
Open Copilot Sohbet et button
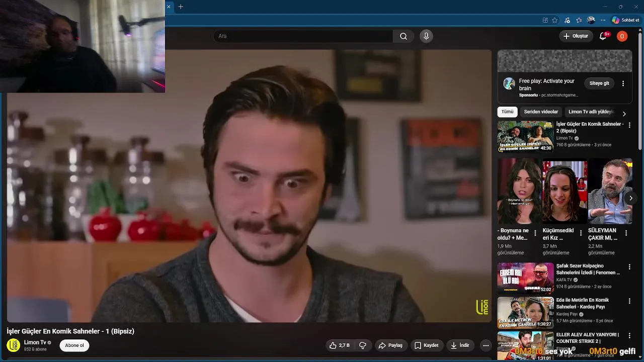point(625,20)
